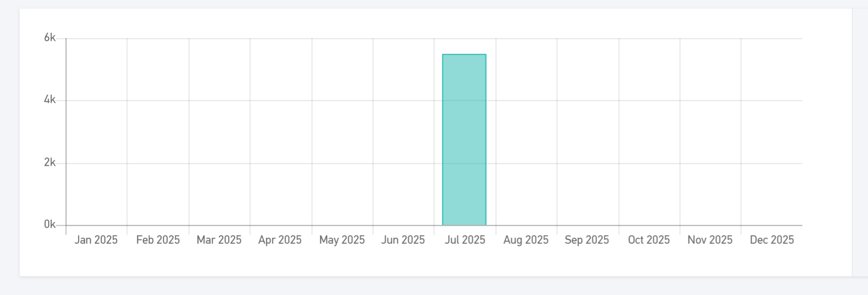Viewport: 868px width, 295px height.
Task: Click the Sep 2025 month label
Action: click(587, 240)
